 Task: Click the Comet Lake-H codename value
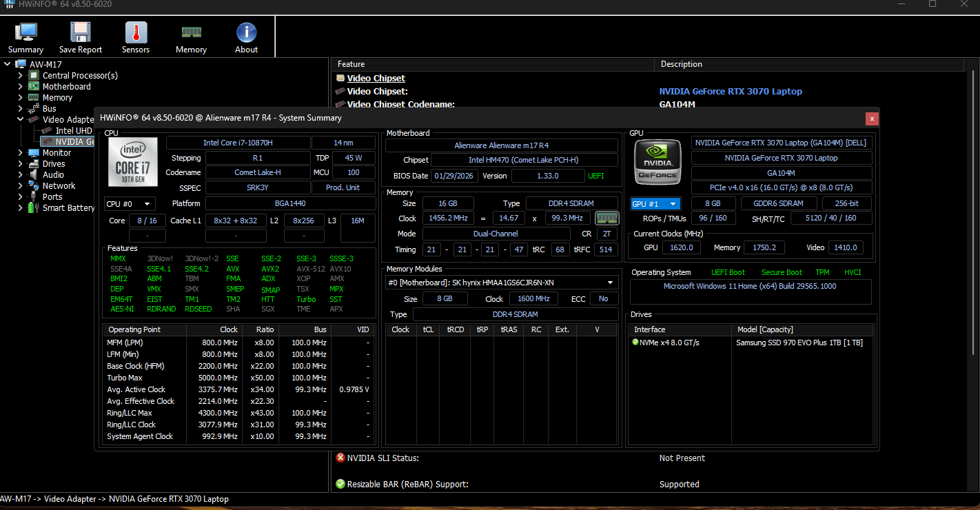(x=258, y=172)
